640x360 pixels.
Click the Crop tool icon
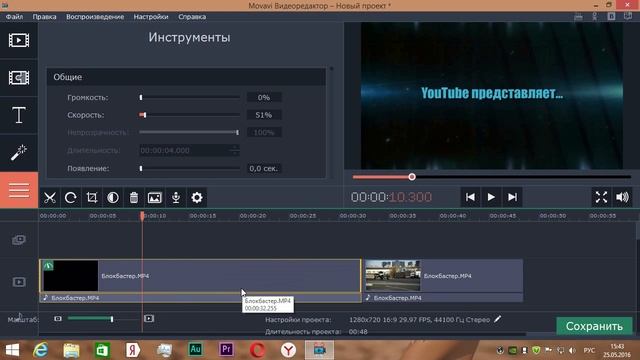[92, 198]
